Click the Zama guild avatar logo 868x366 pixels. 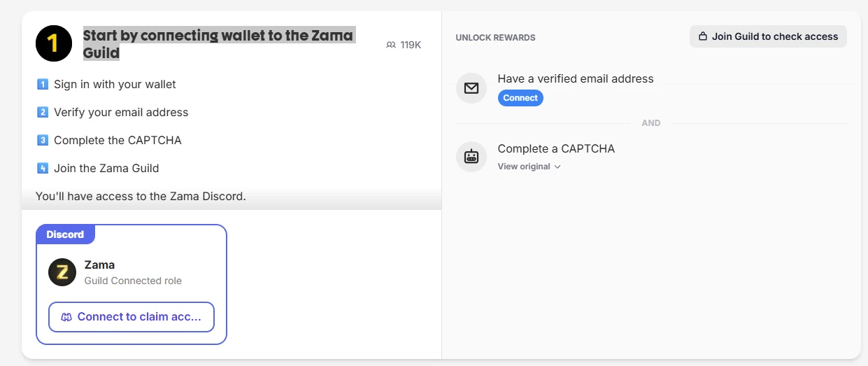click(62, 272)
